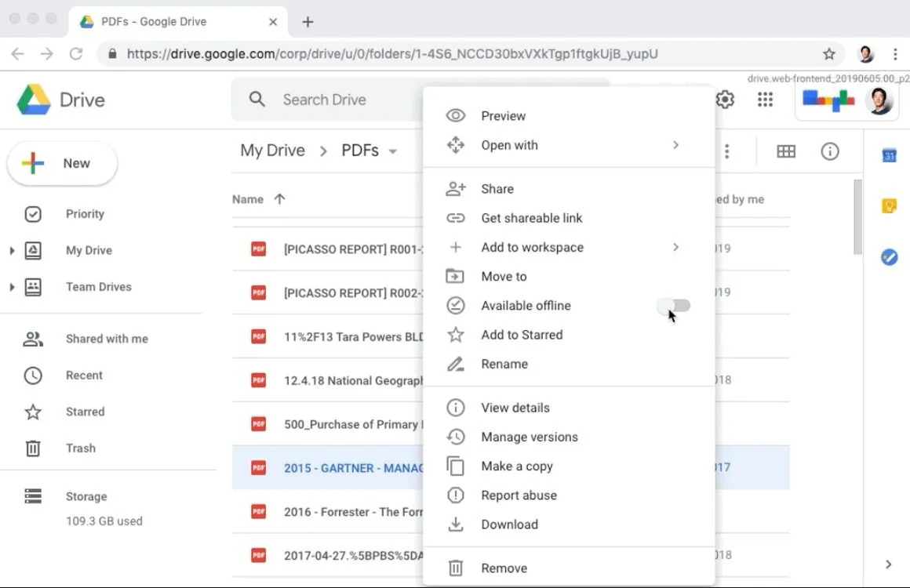
Task: Bookmark this page with the star
Action: 828,54
